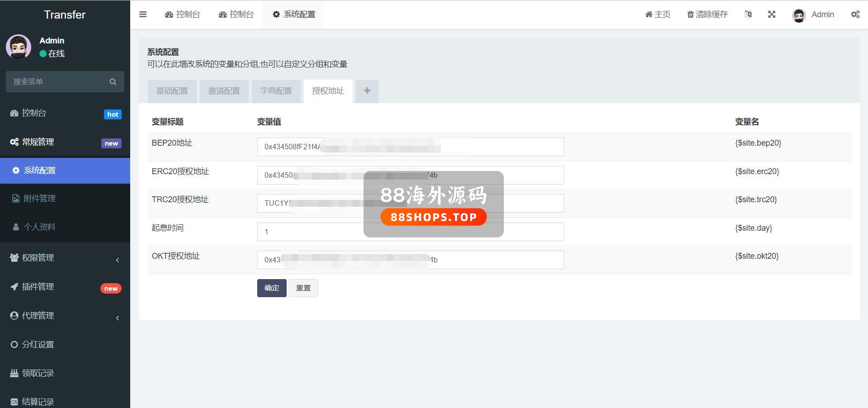868x408 pixels.
Task: Click the search magnifier icon in sidebar
Action: [x=113, y=82]
